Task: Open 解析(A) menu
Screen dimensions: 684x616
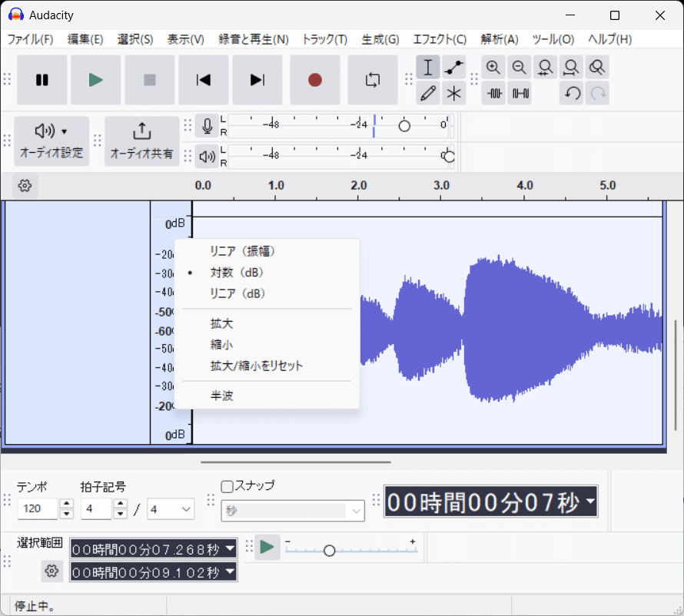Action: point(500,39)
